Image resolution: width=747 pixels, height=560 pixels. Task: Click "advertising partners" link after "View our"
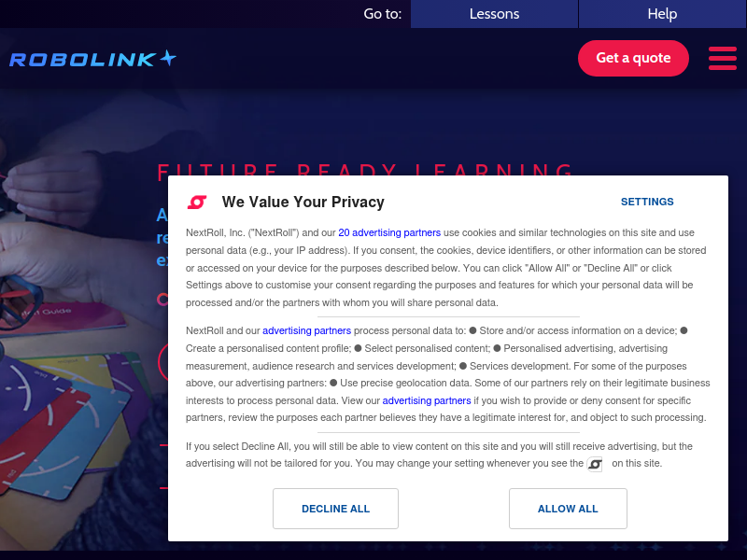coord(427,400)
